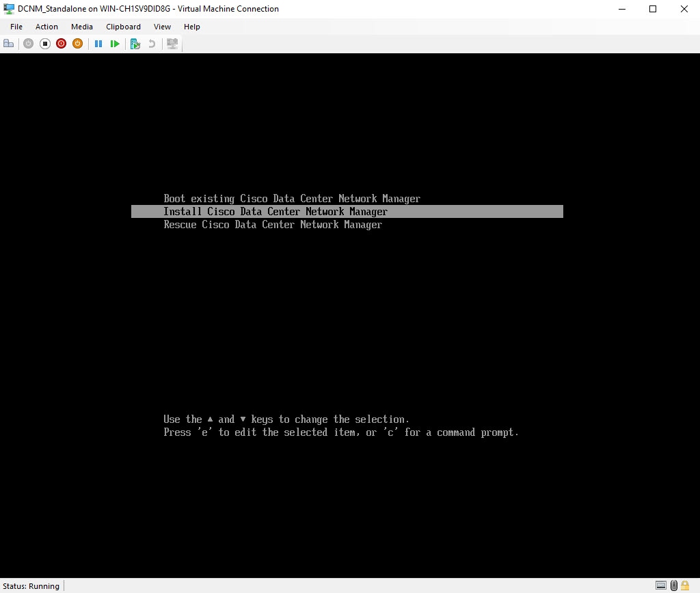Turn off the virtual machine

pyautogui.click(x=44, y=44)
